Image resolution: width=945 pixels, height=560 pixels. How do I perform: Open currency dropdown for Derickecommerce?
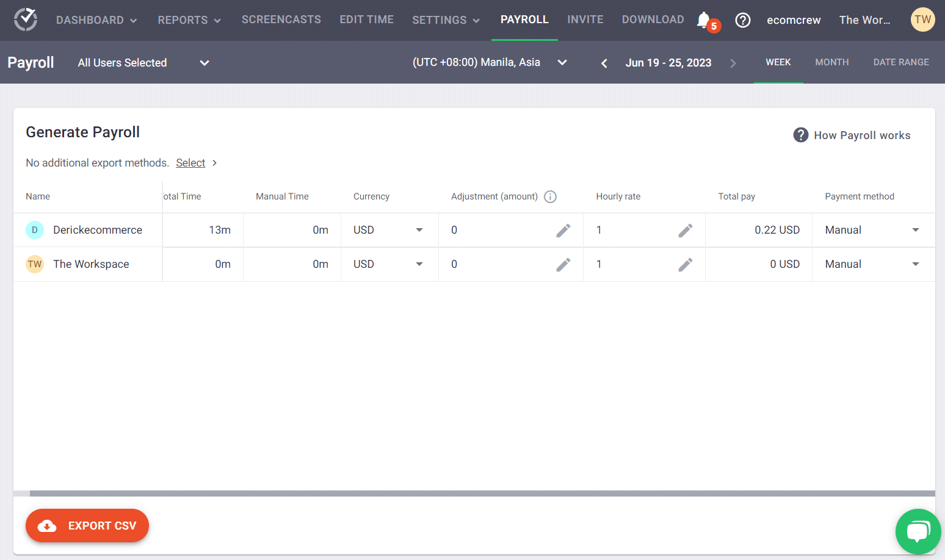389,230
